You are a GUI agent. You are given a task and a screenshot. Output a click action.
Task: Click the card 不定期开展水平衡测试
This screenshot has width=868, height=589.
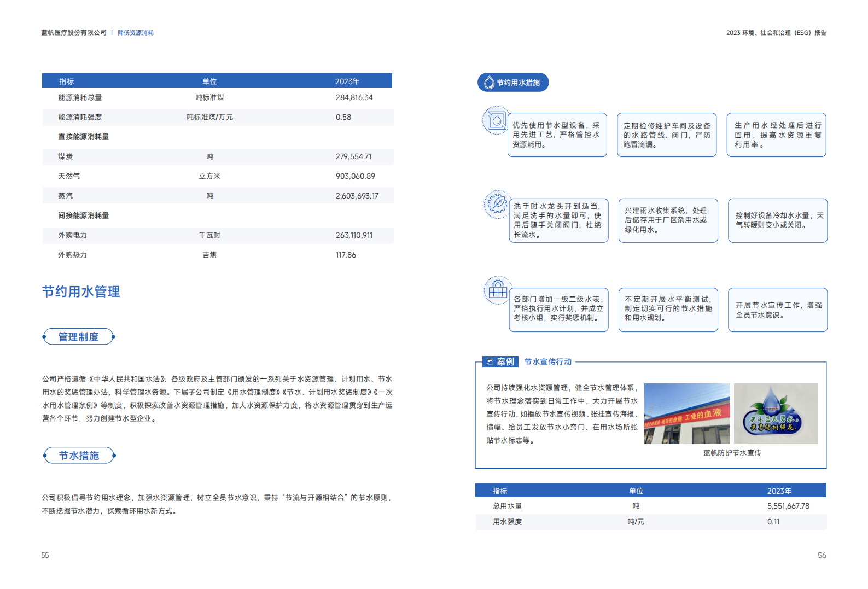(x=668, y=310)
